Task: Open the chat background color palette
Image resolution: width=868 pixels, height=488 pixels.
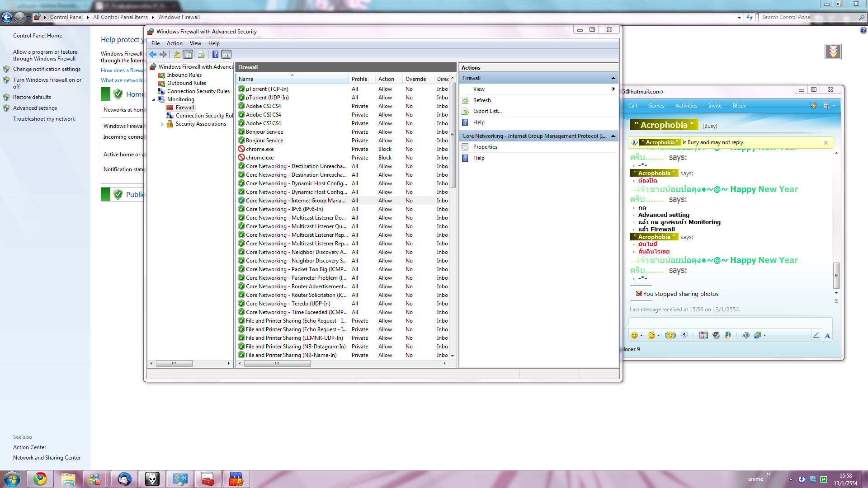Action: [x=703, y=335]
